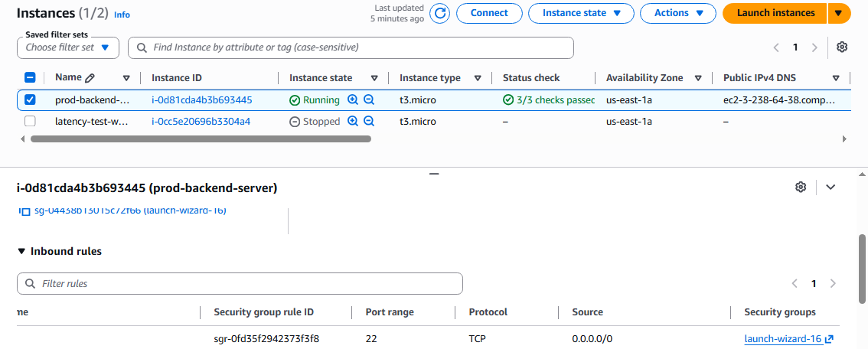Focus Filter rules search field
The width and height of the screenshot is (868, 349).
pos(240,284)
